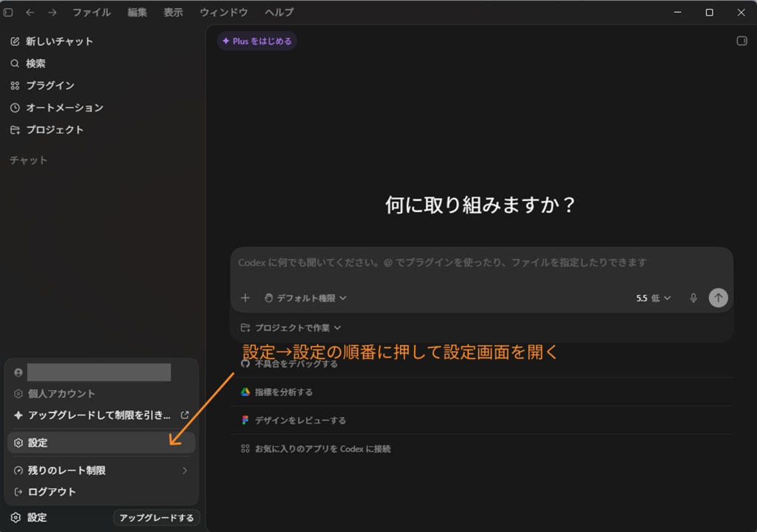Toggle the sidebar panel icon in title bar

(8, 12)
